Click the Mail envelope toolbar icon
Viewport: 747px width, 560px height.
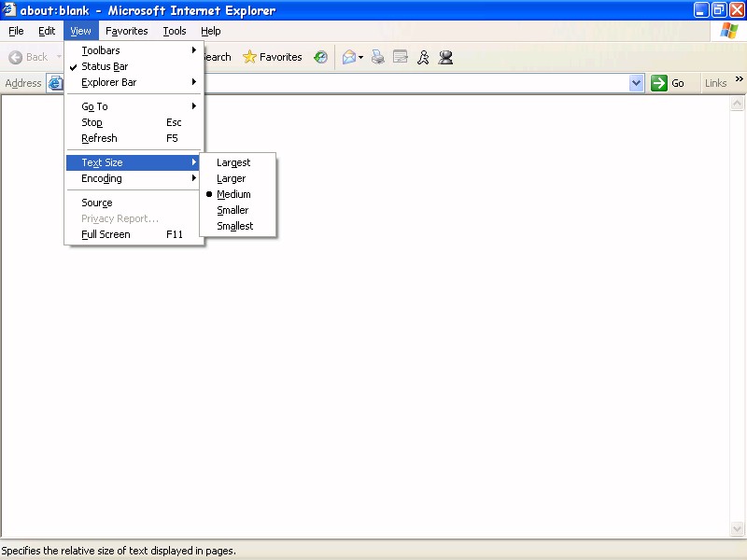coord(348,57)
